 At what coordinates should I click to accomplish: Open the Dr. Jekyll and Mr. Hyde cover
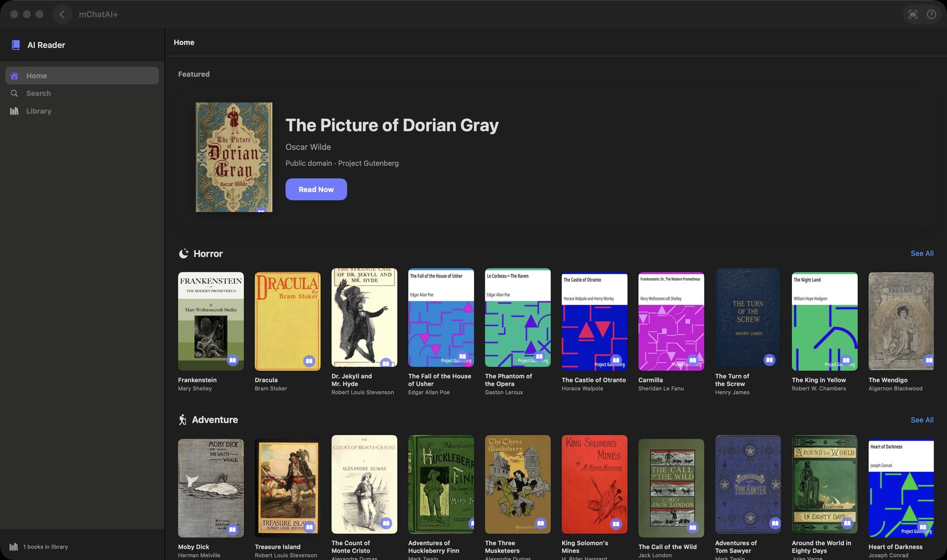coord(364,318)
